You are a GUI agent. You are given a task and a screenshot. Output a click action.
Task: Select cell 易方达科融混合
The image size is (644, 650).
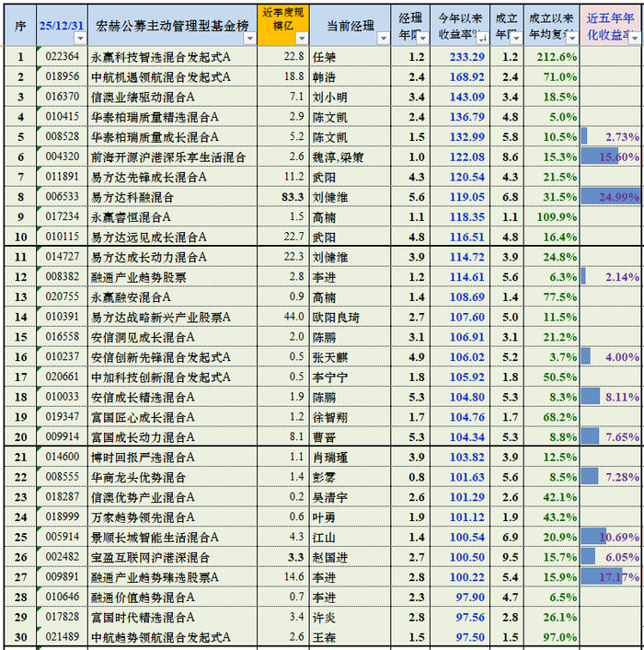tap(173, 197)
